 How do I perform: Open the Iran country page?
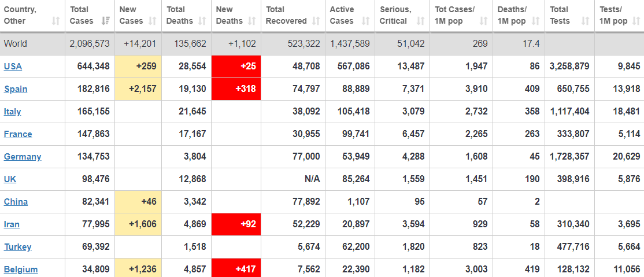click(12, 224)
